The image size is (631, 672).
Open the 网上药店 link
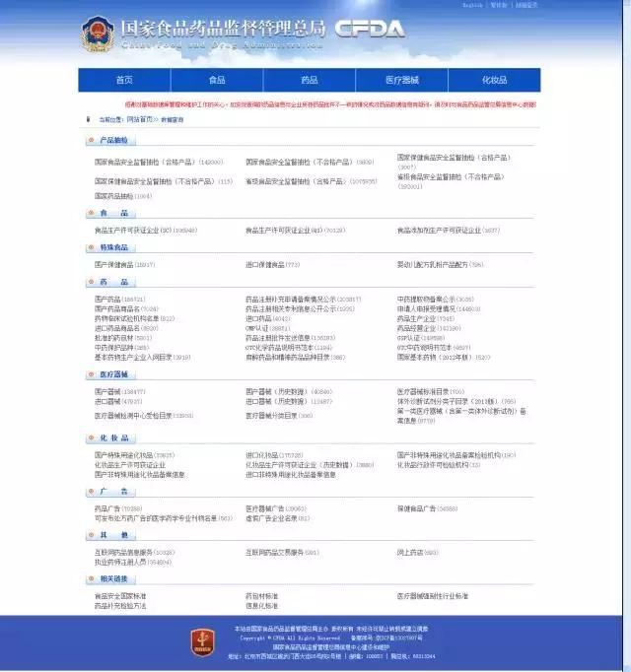pos(417,553)
